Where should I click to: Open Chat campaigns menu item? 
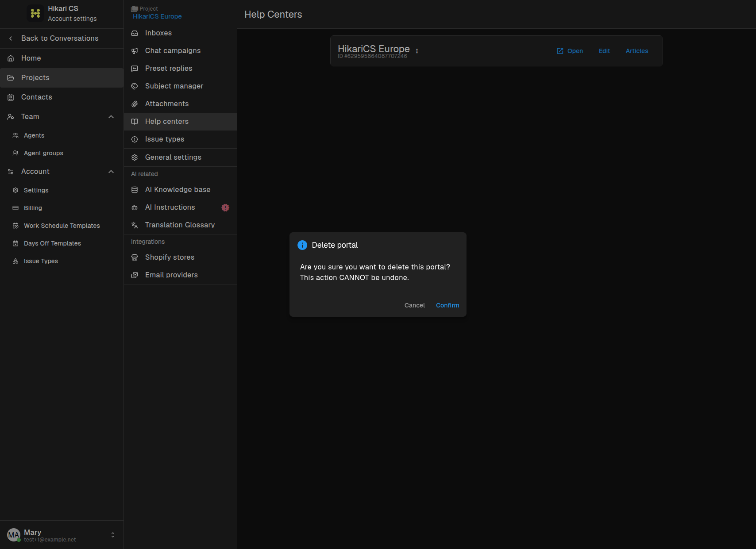point(180,51)
